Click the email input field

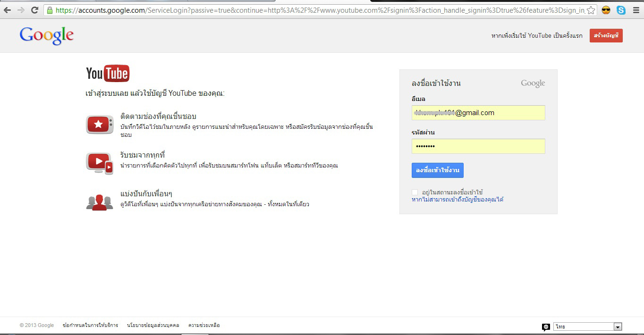click(478, 113)
